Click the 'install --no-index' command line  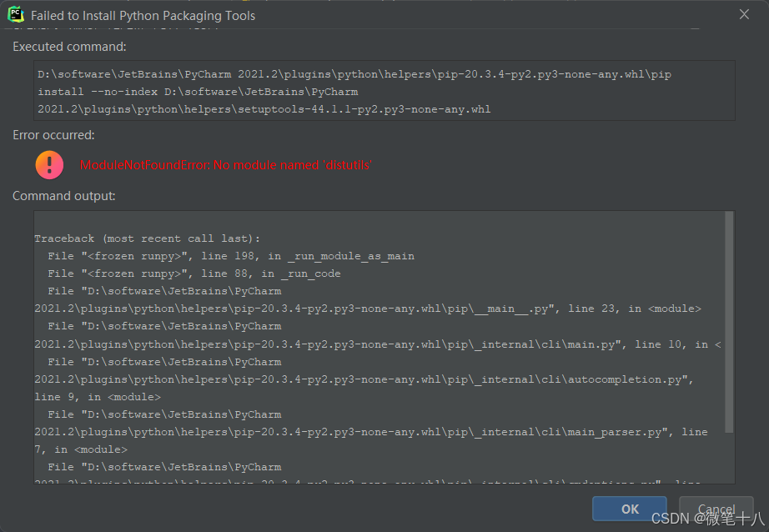pos(198,92)
